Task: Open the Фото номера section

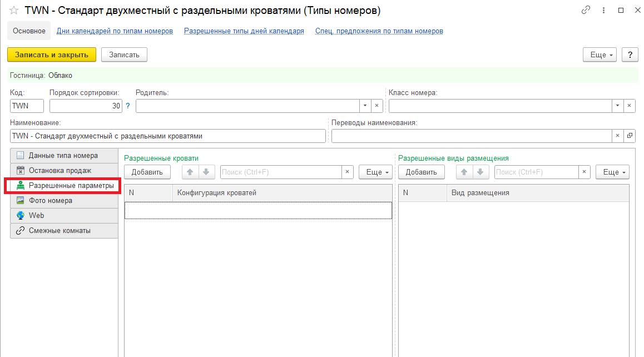Action: [x=51, y=200]
